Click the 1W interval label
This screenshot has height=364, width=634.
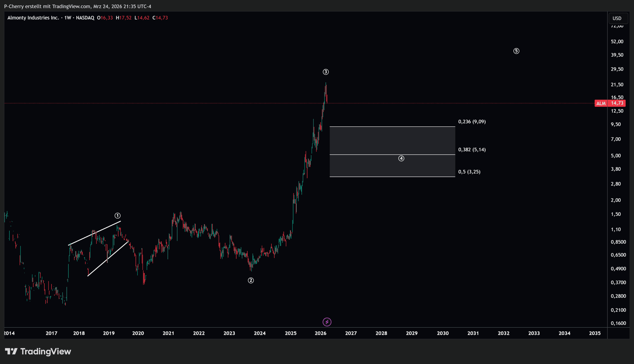coord(68,18)
